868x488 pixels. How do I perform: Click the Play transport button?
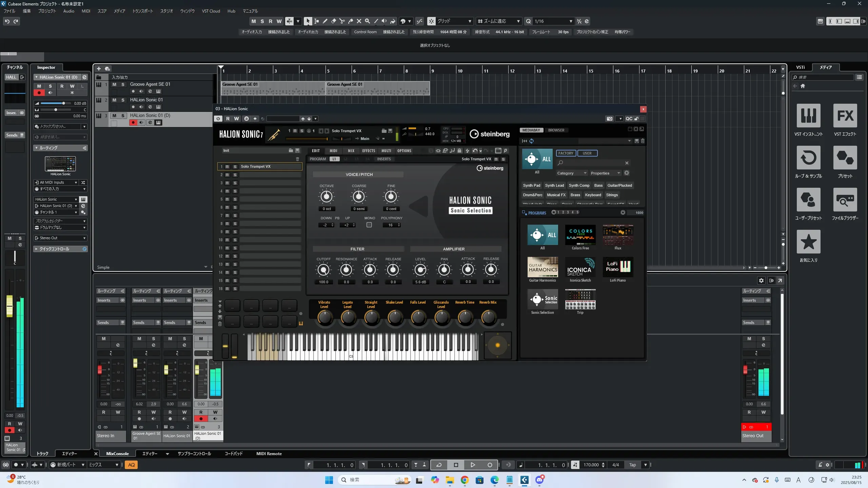click(x=473, y=465)
